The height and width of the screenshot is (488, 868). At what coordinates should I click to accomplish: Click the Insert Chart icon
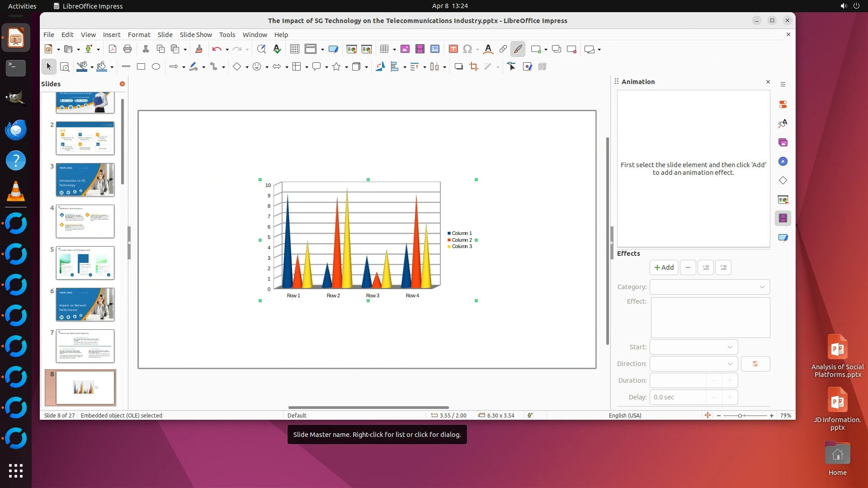point(435,49)
